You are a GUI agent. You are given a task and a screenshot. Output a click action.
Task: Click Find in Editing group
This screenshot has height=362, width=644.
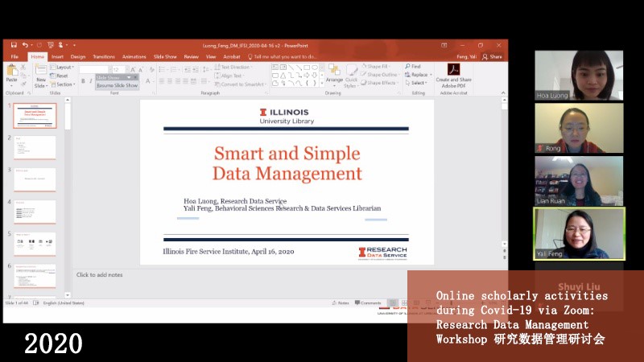point(413,67)
